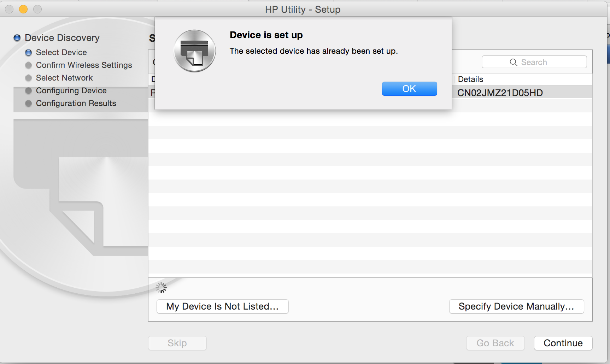
Task: Click the Continue button
Action: pos(563,343)
